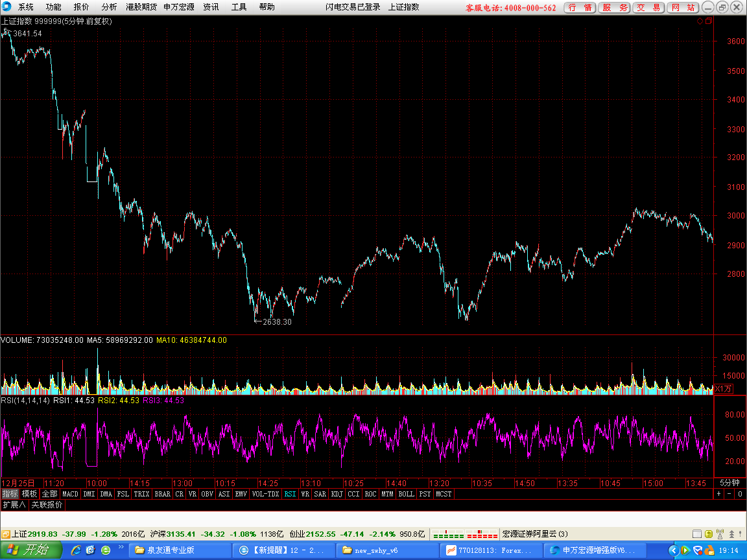The width and height of the screenshot is (747, 560).
Task: Select the CCI indicator
Action: (x=353, y=494)
